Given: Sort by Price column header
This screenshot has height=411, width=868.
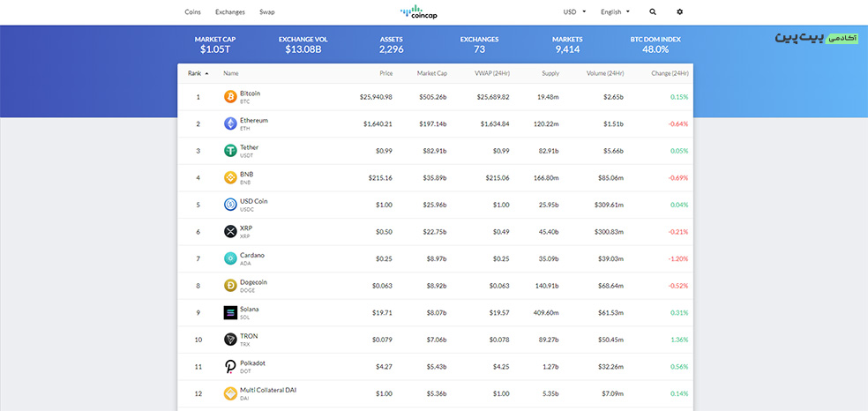Looking at the screenshot, I should pyautogui.click(x=385, y=73).
